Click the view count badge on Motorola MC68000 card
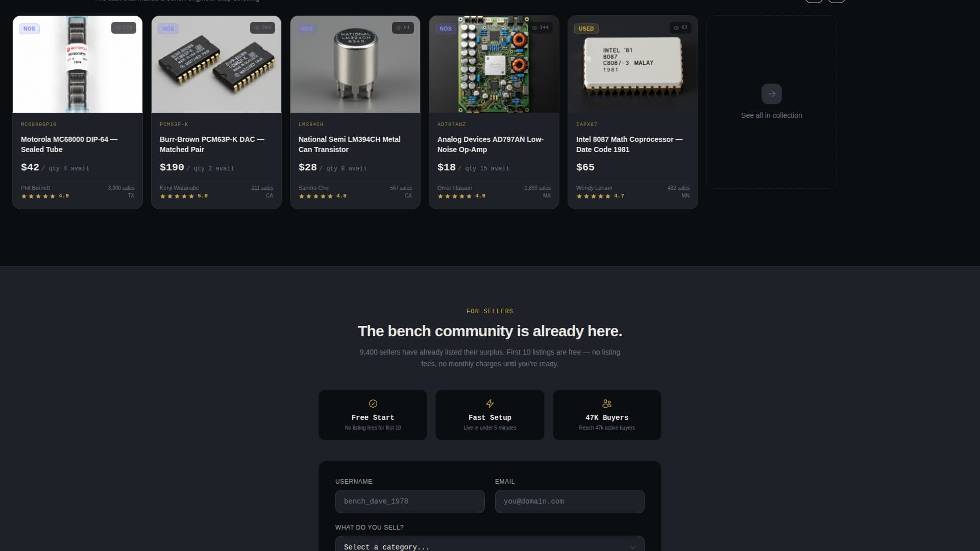The image size is (980, 551). tap(124, 28)
